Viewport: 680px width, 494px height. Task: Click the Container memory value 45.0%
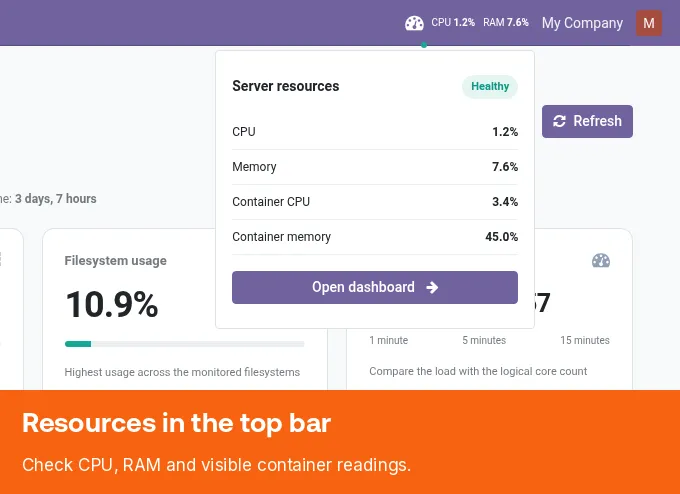(501, 237)
